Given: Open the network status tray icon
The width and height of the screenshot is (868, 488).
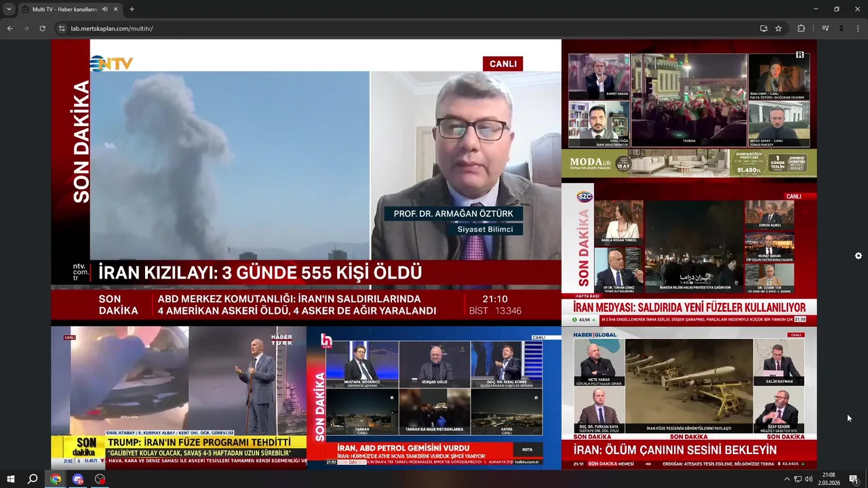Looking at the screenshot, I should click(x=798, y=479).
